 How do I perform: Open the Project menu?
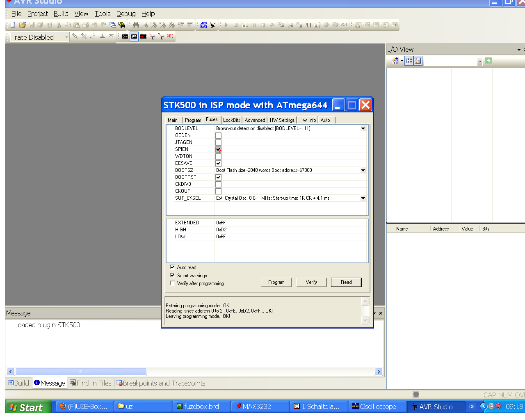[x=38, y=14]
